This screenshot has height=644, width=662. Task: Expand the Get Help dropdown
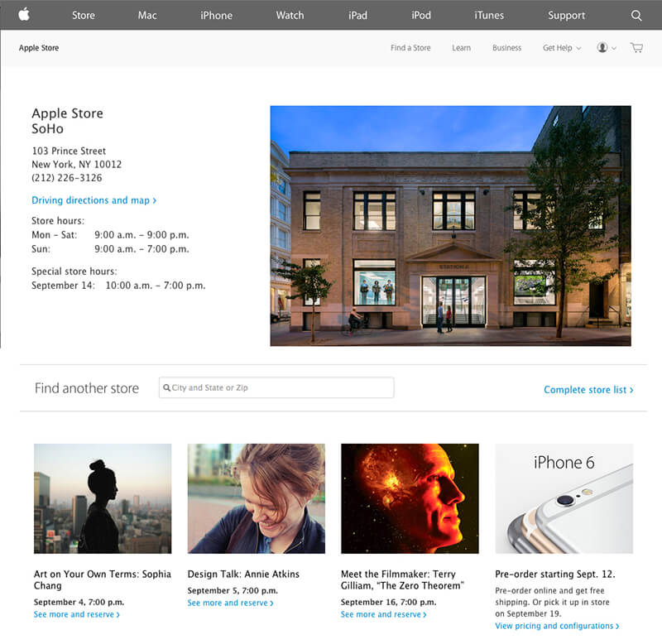[x=562, y=48]
